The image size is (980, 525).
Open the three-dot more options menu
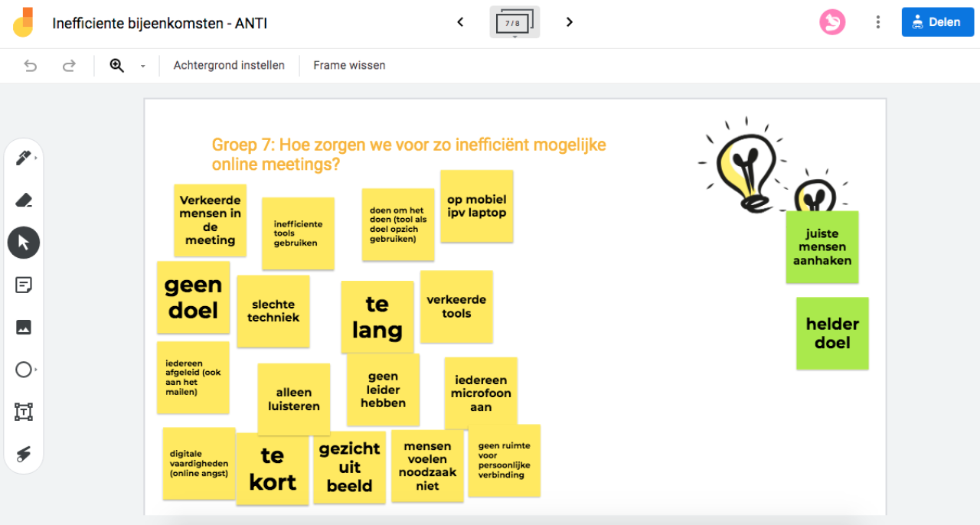(878, 22)
